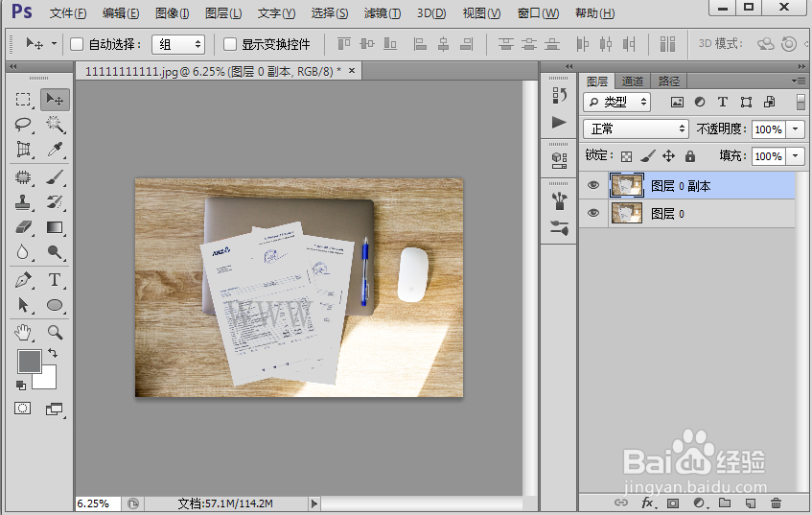Screen dimensions: 812x515
Task: Toggle lock all padlock
Action: [690, 155]
